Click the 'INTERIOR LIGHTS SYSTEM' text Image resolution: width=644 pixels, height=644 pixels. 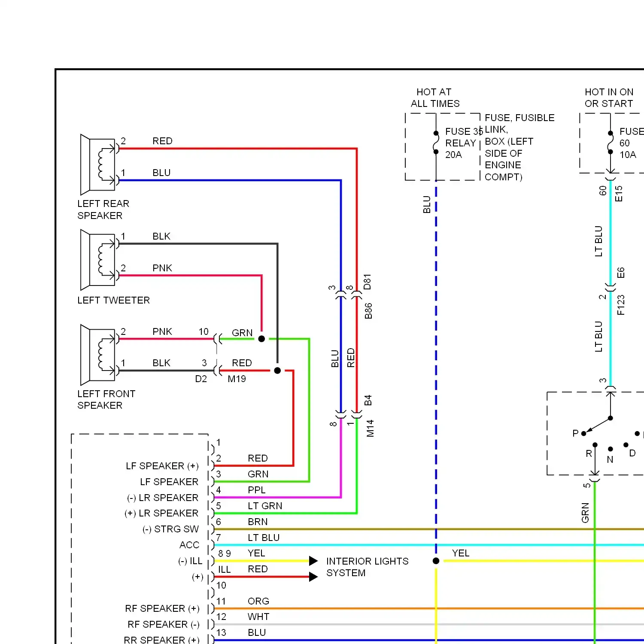pos(367,567)
